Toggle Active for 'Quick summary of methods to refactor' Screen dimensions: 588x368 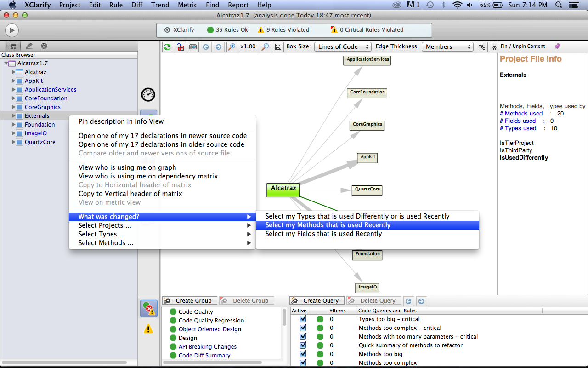click(x=303, y=345)
